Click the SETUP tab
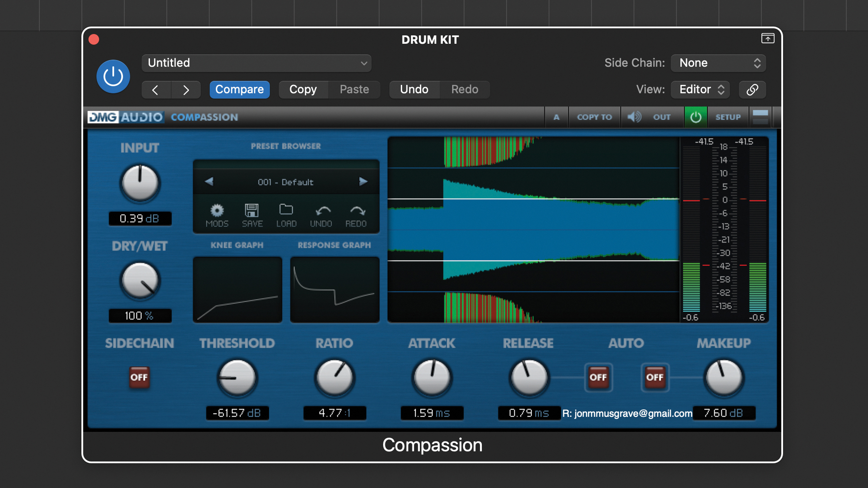Screen dimensions: 868x488 tap(728, 117)
